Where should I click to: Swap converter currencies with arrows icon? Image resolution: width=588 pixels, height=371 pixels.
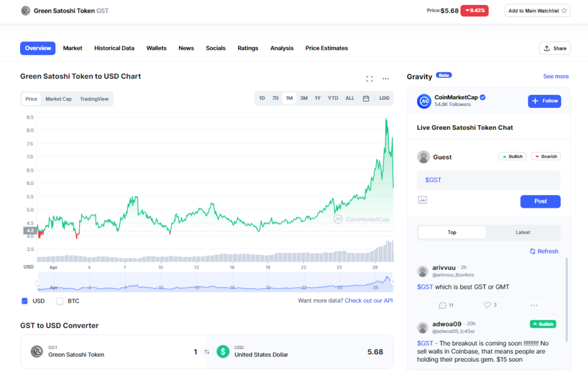tap(207, 352)
